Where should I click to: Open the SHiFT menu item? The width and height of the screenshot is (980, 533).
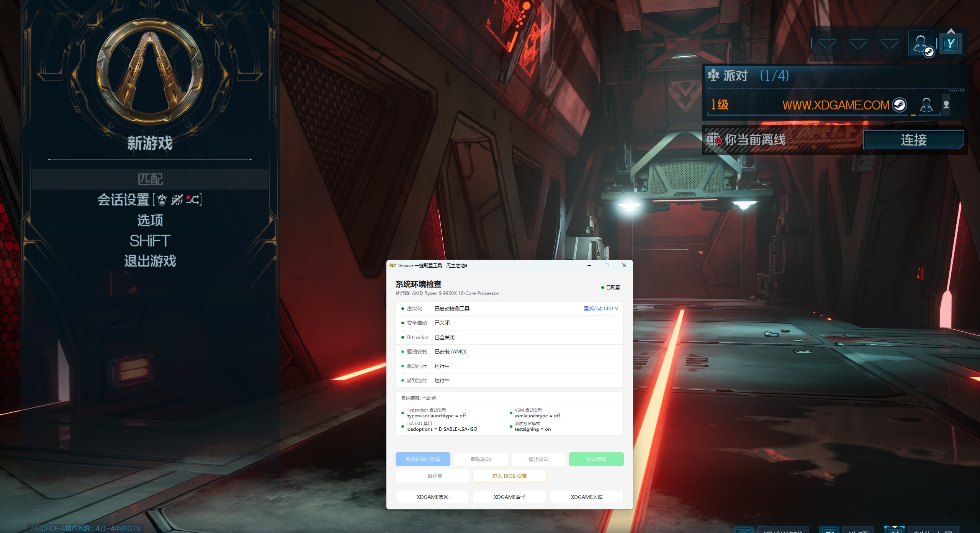(150, 241)
